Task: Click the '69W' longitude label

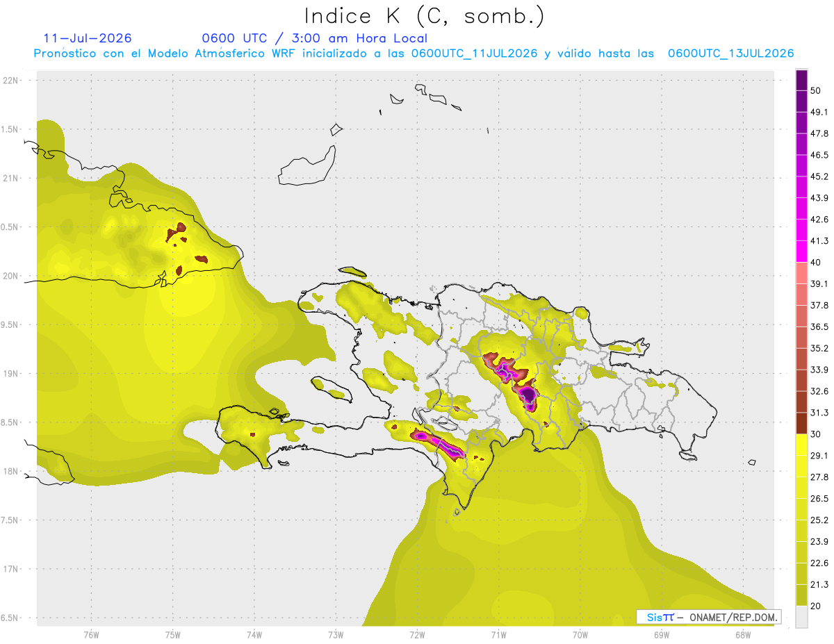Action: click(x=662, y=635)
